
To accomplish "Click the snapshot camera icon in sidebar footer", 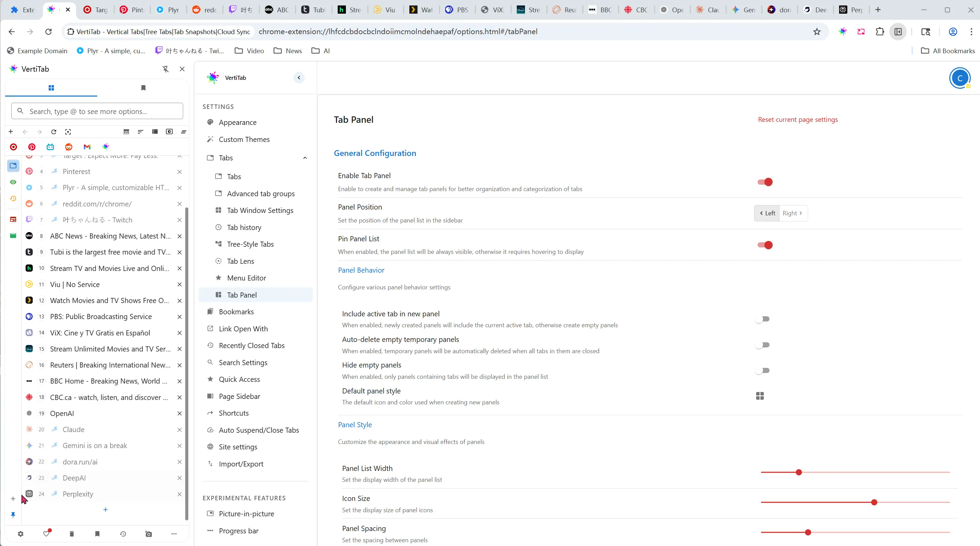I will [x=148, y=534].
